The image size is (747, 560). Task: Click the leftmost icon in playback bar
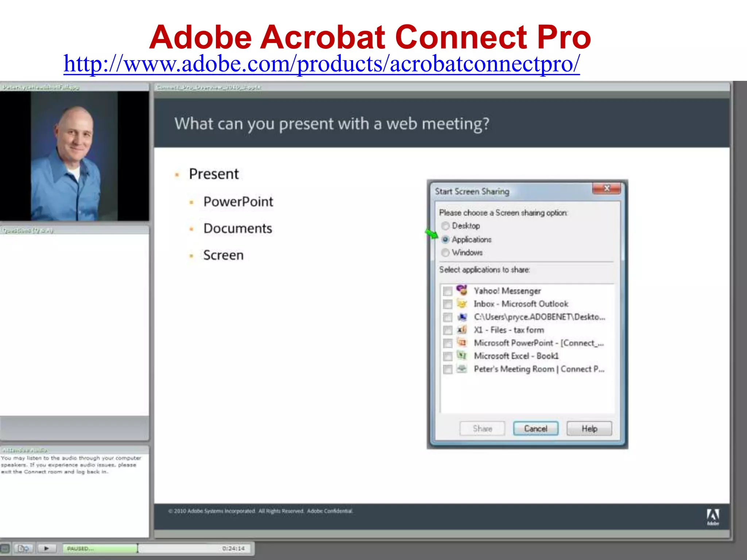coord(5,548)
